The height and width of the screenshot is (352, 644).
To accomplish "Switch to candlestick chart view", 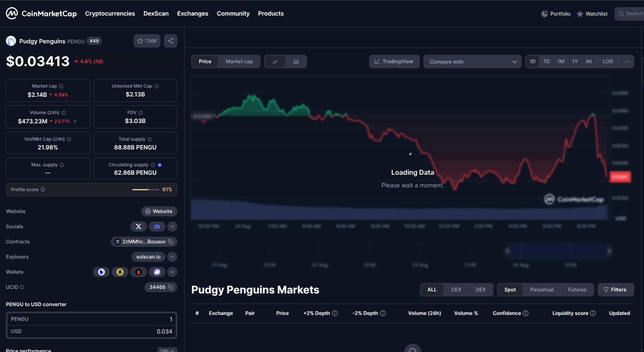I will 296,61.
